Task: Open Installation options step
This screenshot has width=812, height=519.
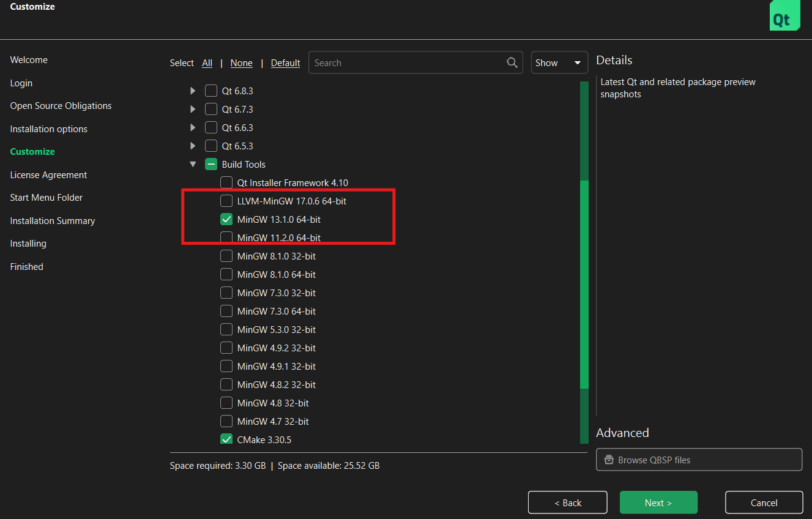Action: (x=49, y=129)
